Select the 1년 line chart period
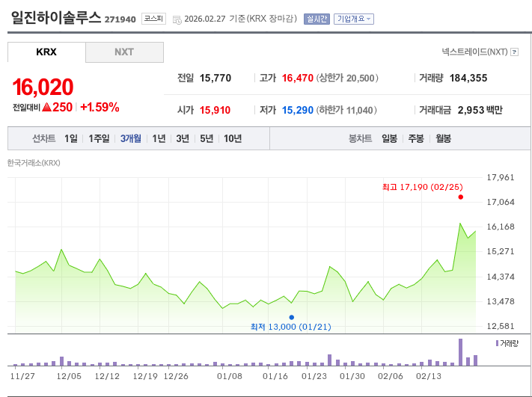Image resolution: width=532 pixels, height=397 pixels. [x=159, y=138]
